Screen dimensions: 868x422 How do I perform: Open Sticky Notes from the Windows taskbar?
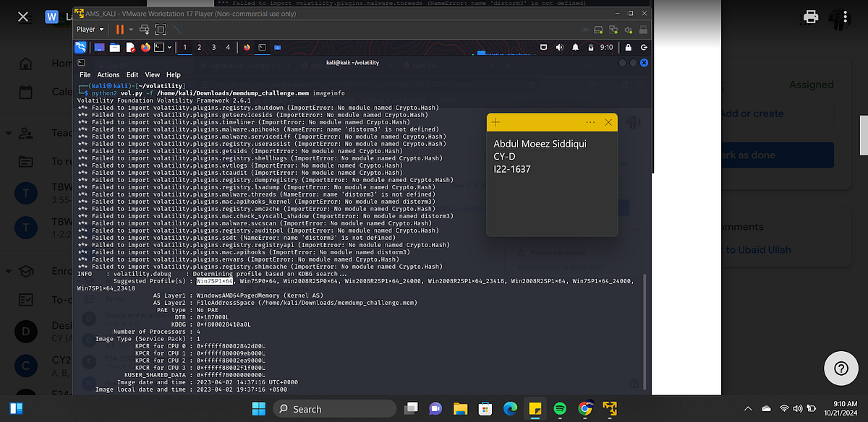534,408
